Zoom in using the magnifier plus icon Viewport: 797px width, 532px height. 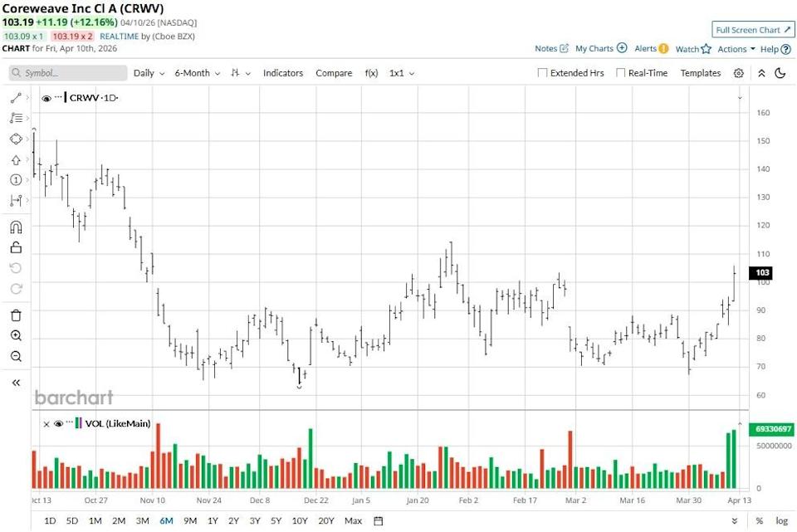point(15,336)
